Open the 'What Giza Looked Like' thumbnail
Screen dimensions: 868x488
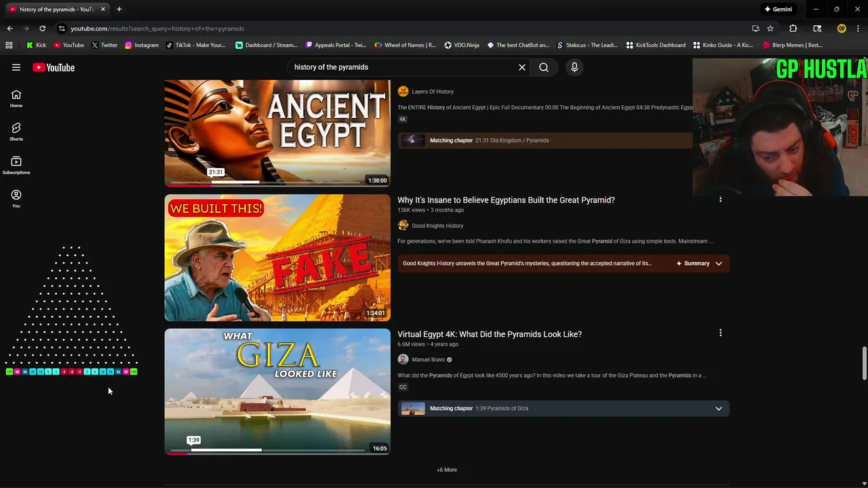point(277,392)
